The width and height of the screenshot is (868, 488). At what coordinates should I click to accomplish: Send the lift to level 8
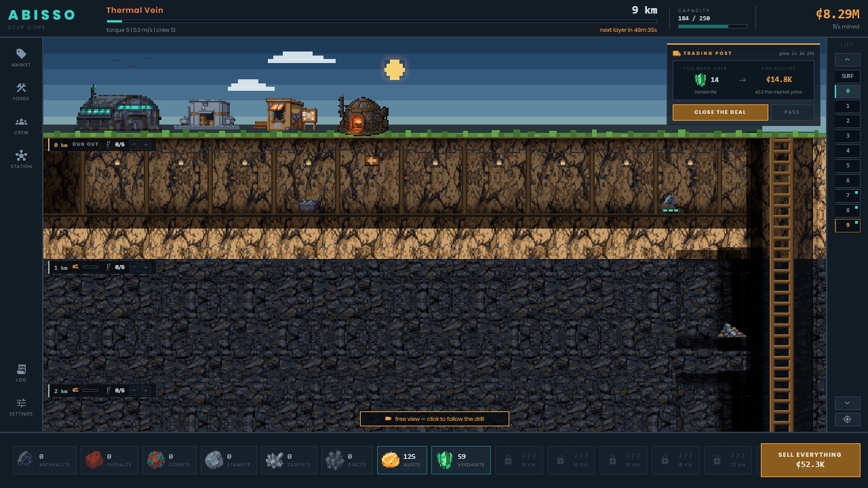[x=847, y=210]
